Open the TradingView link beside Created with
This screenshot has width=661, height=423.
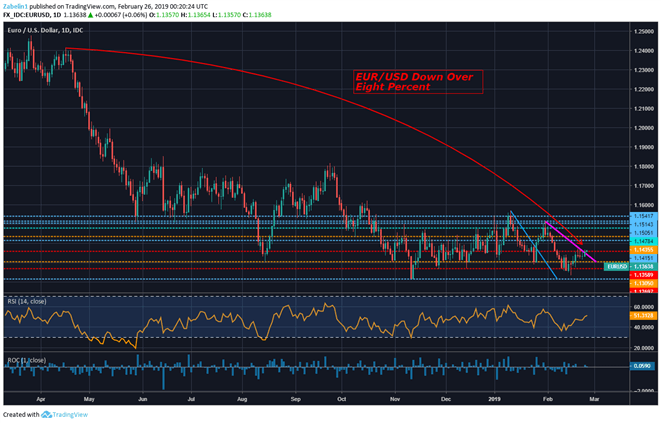coord(70,415)
